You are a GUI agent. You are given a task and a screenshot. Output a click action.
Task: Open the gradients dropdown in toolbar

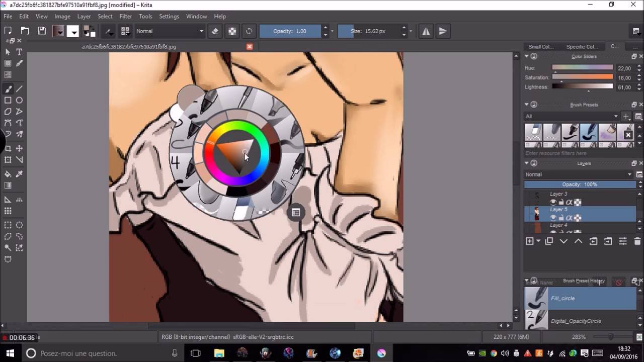pos(59,31)
